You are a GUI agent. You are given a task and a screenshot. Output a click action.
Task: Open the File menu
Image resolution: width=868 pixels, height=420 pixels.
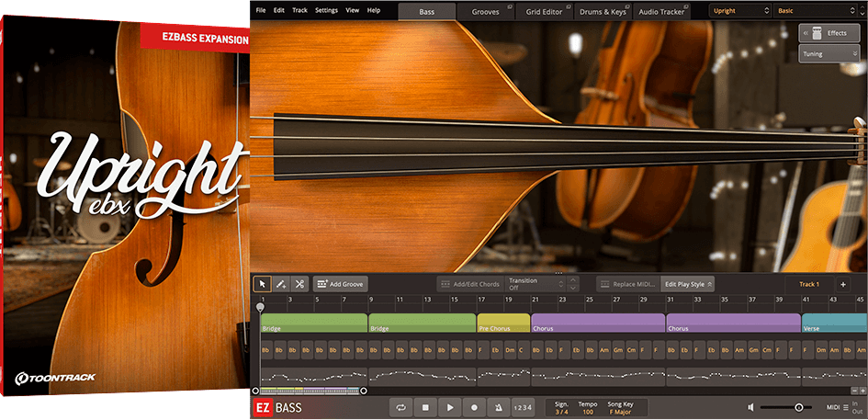[261, 10]
